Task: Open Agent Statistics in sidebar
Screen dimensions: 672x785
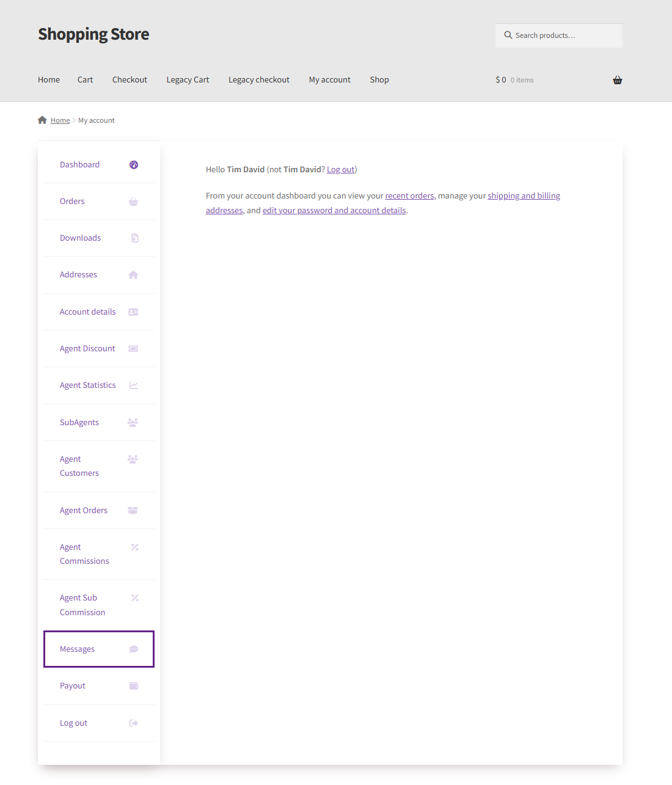Action: coord(87,385)
